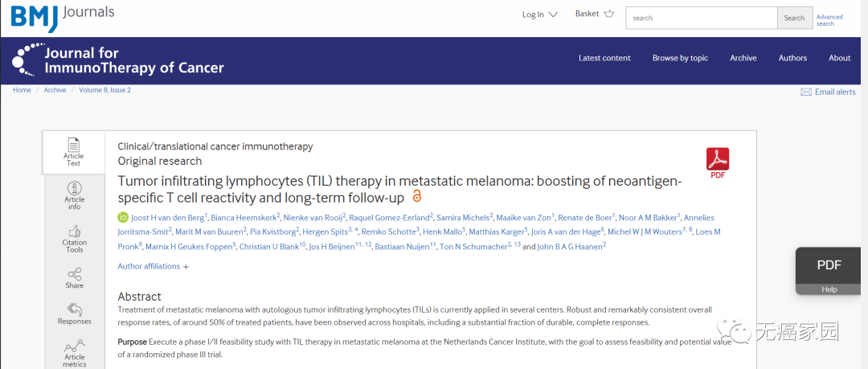The height and width of the screenshot is (369, 868).
Task: Open the Responses sidebar icon
Action: [x=74, y=314]
